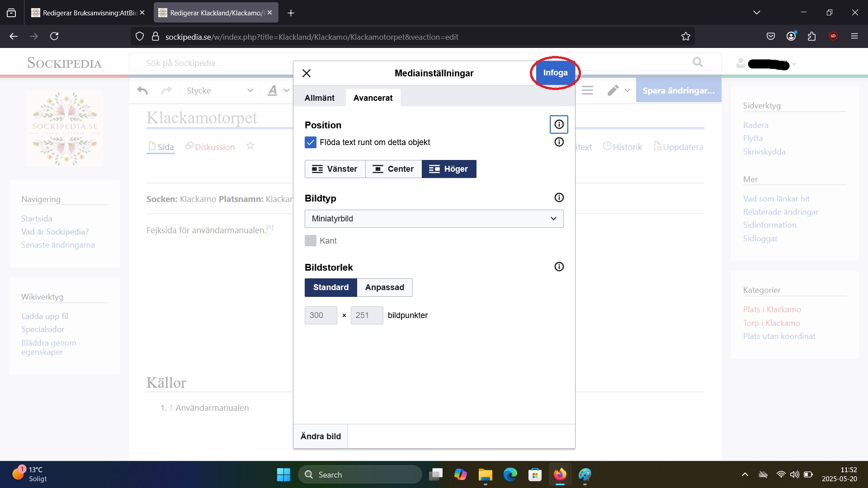Viewport: 868px width, 488px height.
Task: Close the Medieinställningar dialog with X
Action: (x=307, y=73)
